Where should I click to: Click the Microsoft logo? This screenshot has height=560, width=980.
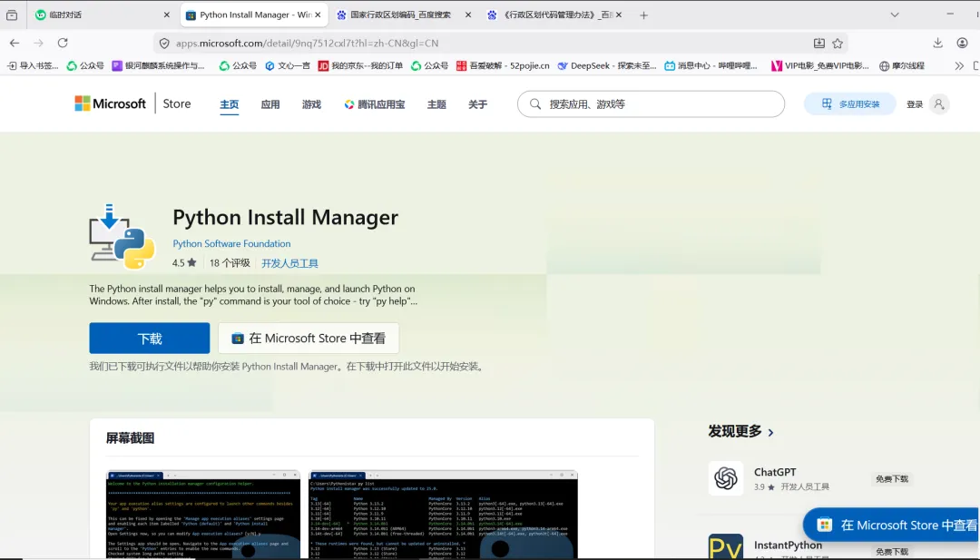(110, 103)
